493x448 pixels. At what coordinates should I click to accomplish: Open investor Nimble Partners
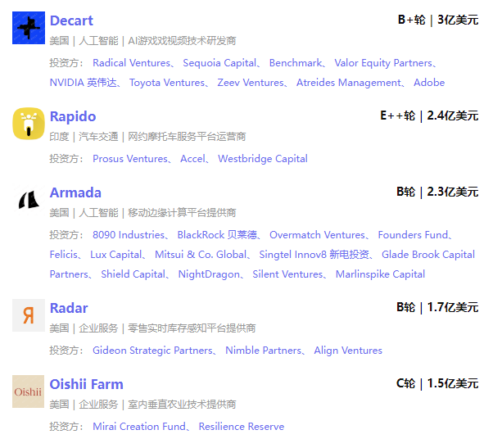pyautogui.click(x=264, y=351)
